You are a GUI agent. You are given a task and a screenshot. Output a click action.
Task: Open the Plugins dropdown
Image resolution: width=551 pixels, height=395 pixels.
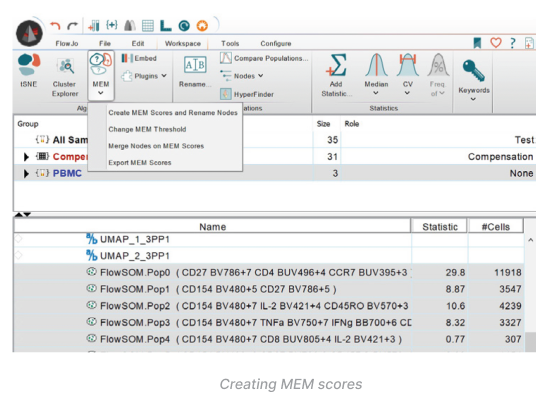[x=144, y=76]
